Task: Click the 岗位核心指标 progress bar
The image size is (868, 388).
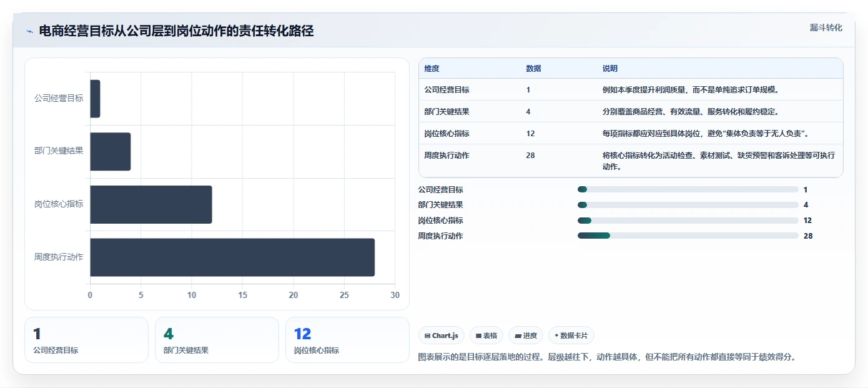Action: tap(688, 221)
